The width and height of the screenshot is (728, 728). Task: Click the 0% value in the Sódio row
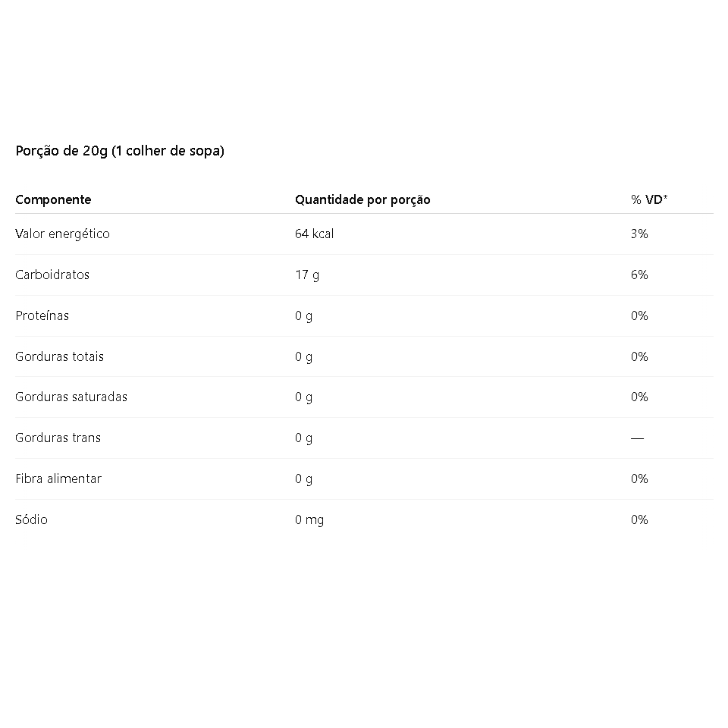point(639,519)
